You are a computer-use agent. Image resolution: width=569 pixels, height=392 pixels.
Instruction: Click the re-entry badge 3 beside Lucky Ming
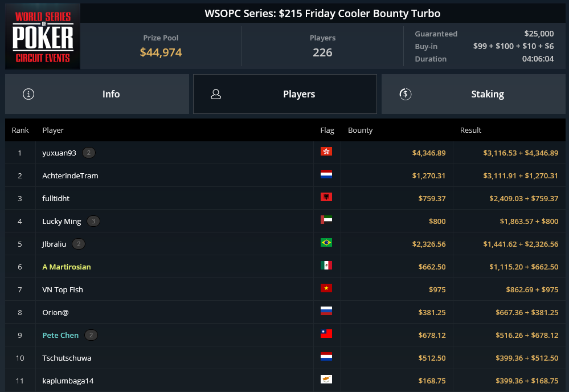[93, 221]
